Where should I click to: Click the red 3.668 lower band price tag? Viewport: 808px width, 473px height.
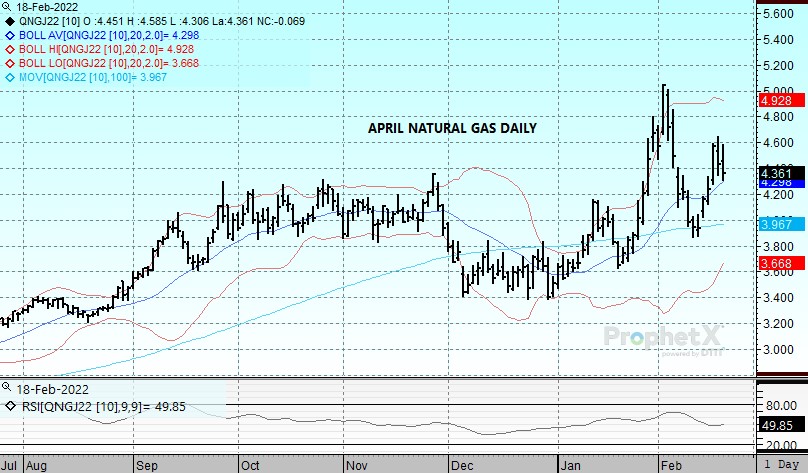point(777,263)
